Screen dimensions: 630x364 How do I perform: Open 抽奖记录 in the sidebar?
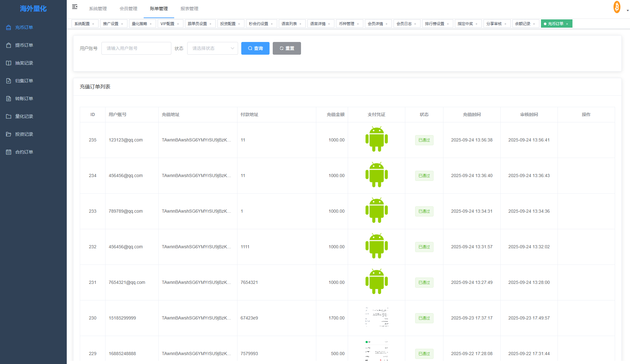coord(24,63)
